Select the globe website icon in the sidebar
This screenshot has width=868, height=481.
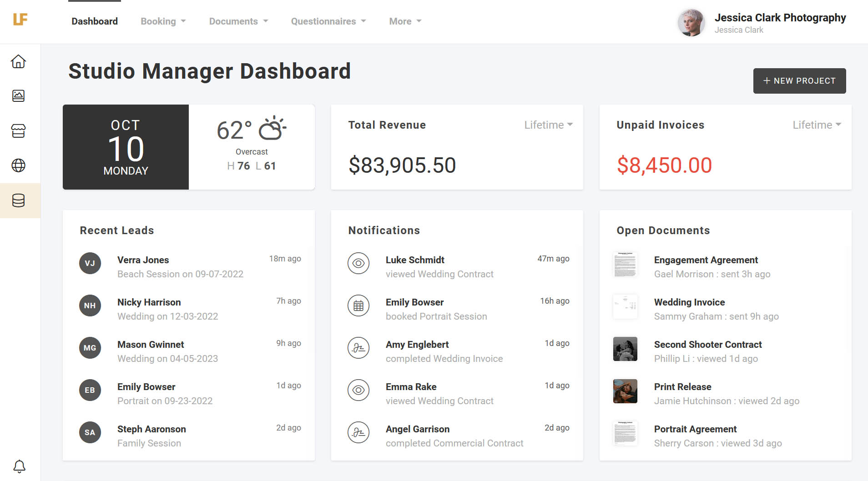tap(19, 165)
